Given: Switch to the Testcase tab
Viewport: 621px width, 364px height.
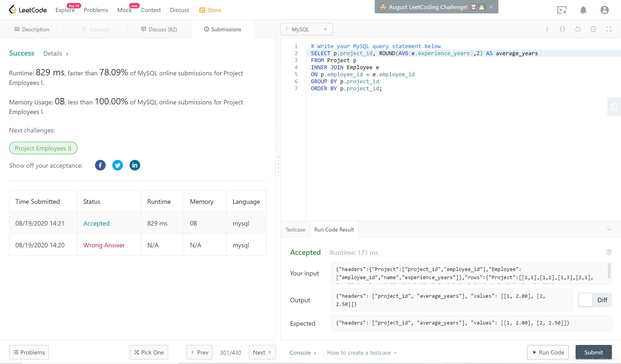Looking at the screenshot, I should (295, 229).
